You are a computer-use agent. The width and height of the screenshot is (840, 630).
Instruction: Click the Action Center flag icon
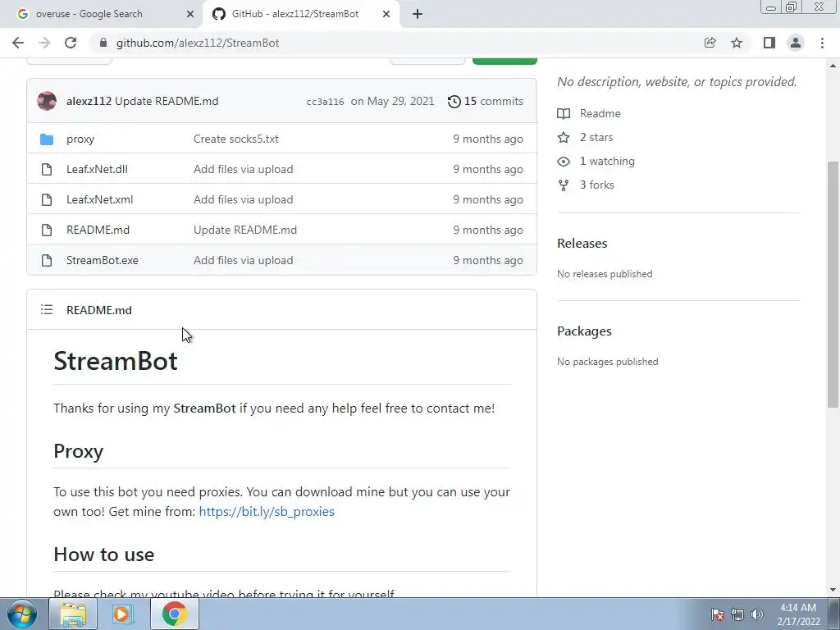(x=718, y=614)
